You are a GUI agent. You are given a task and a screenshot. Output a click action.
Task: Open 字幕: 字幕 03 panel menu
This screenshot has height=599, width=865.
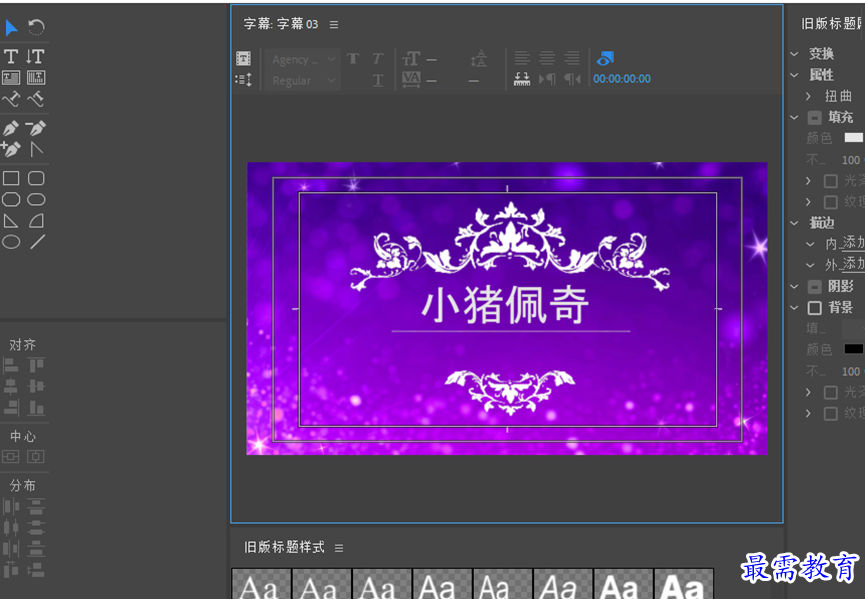334,25
